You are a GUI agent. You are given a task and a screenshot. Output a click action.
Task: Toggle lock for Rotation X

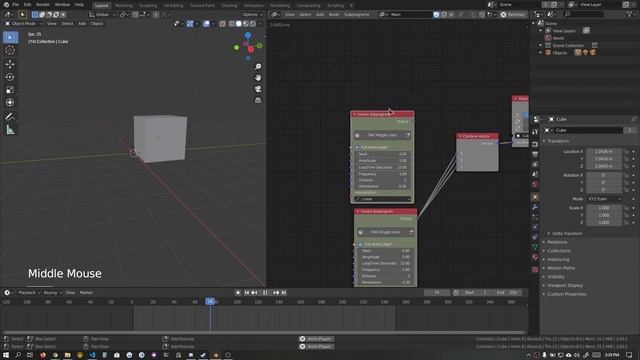(x=627, y=175)
